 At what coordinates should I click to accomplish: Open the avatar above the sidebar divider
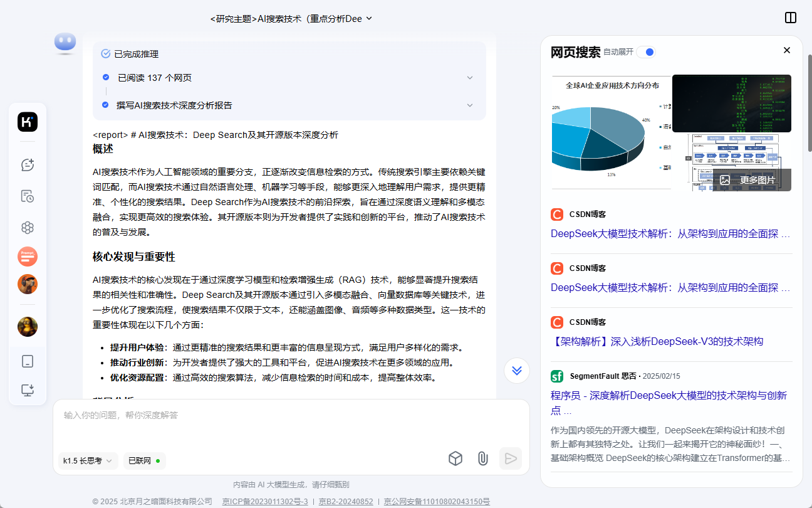pos(28,285)
